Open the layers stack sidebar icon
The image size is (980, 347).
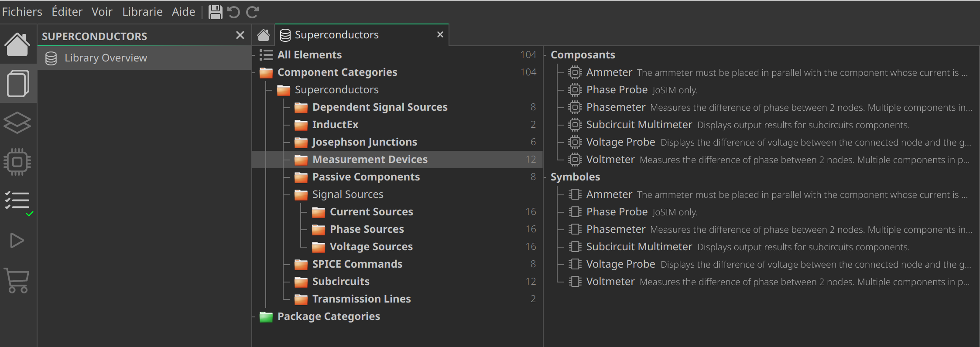click(17, 122)
